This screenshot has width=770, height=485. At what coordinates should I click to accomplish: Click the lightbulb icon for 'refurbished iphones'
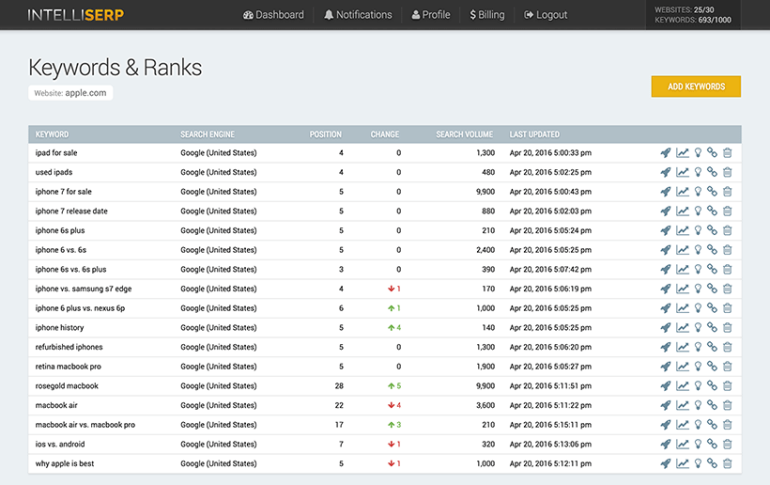point(697,347)
